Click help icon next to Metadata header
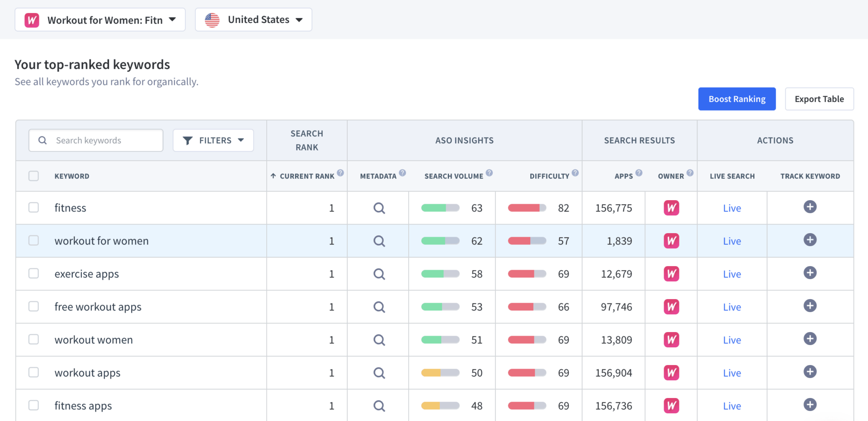 pyautogui.click(x=402, y=173)
